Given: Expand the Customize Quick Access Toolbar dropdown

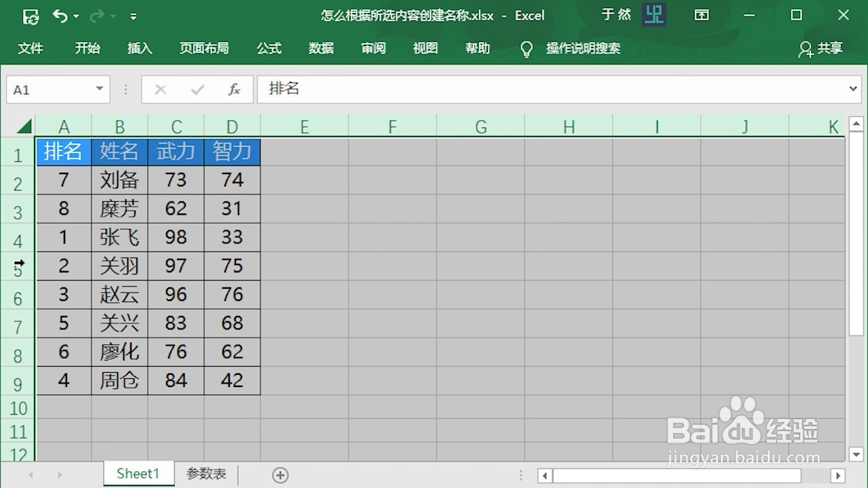Looking at the screenshot, I should [x=133, y=16].
